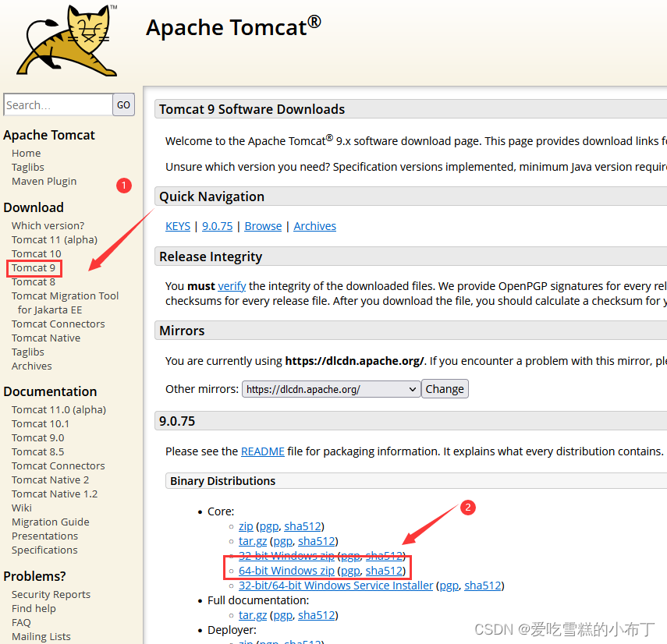
Task: Go to Tomcat 10 download page
Action: (x=37, y=253)
